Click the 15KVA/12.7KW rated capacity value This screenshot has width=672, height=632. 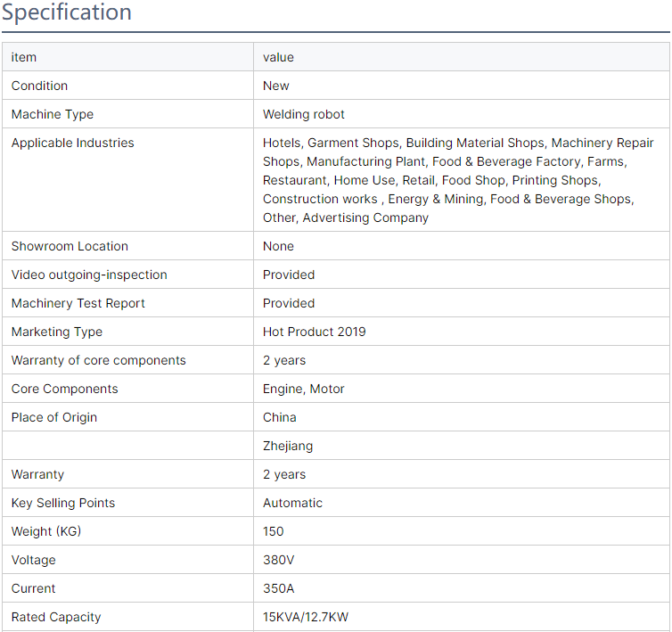click(x=306, y=617)
